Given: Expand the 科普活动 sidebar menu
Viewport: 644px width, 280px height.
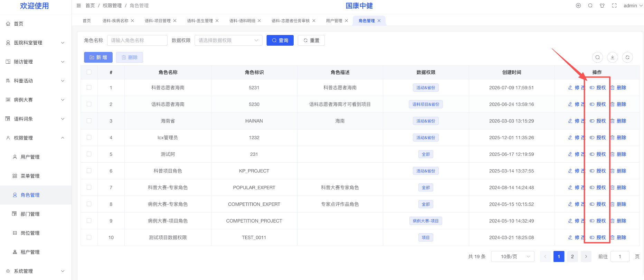Looking at the screenshot, I should 36,81.
